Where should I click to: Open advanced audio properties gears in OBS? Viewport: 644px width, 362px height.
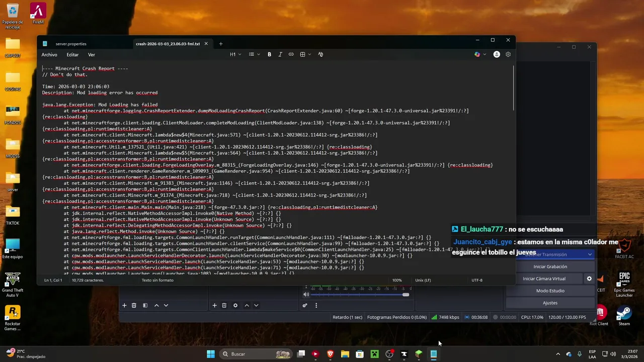point(305,305)
